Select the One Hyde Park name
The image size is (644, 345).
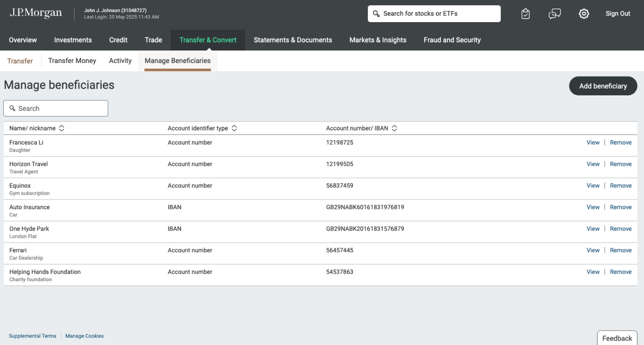(29, 229)
